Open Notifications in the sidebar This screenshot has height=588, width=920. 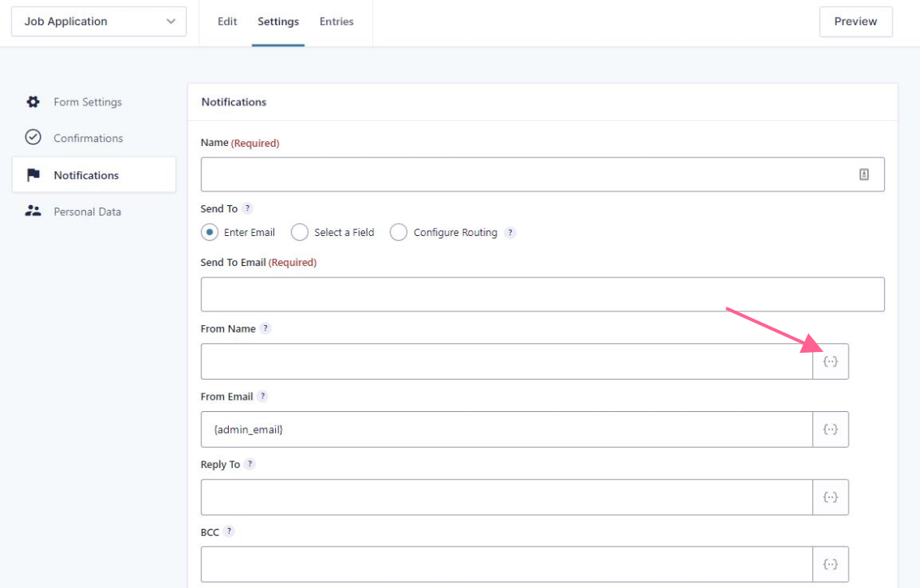(x=94, y=175)
